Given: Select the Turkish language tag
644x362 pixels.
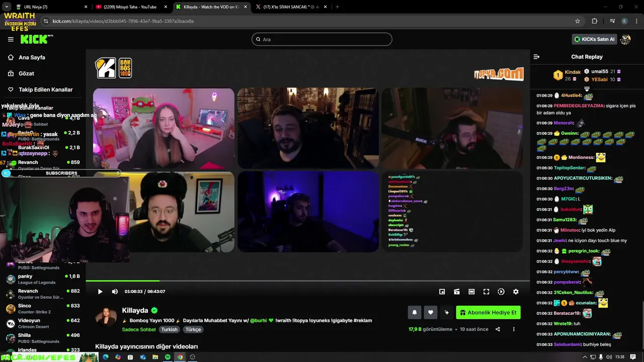Looking at the screenshot, I should coord(169,329).
